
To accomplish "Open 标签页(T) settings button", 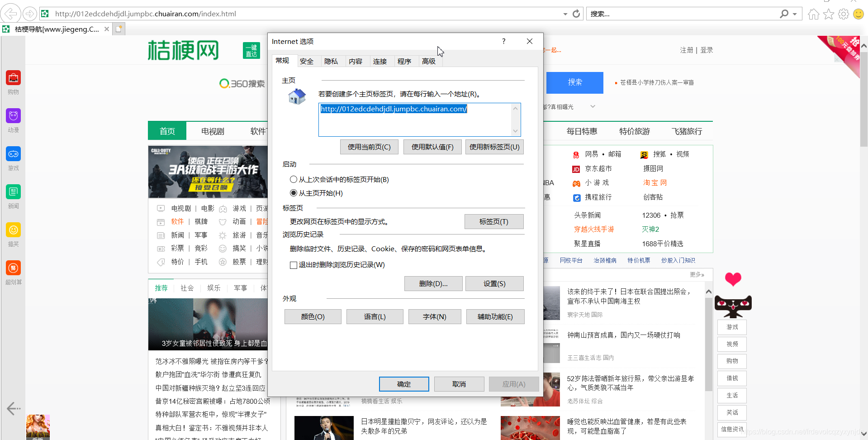I will click(494, 222).
